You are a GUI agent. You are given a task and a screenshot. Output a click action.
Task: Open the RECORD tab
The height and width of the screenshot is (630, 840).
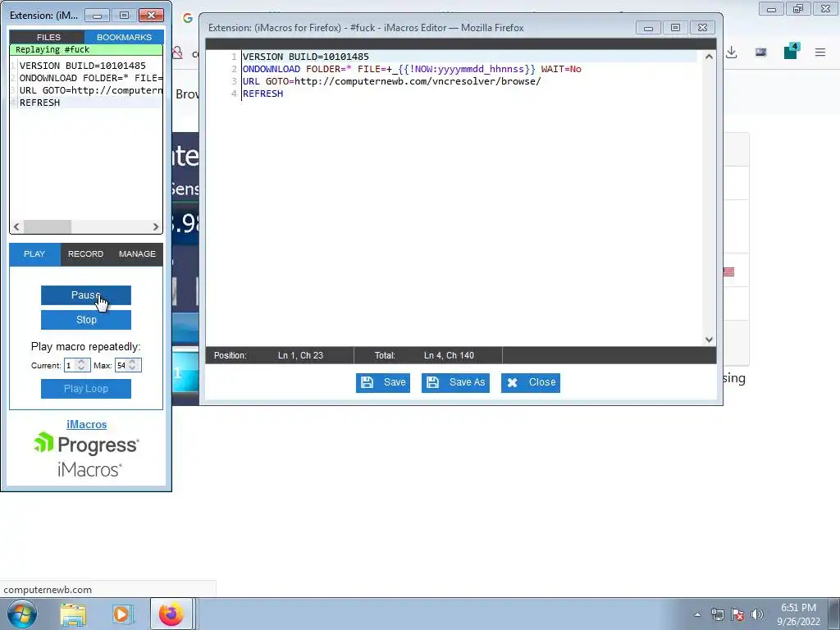(85, 254)
